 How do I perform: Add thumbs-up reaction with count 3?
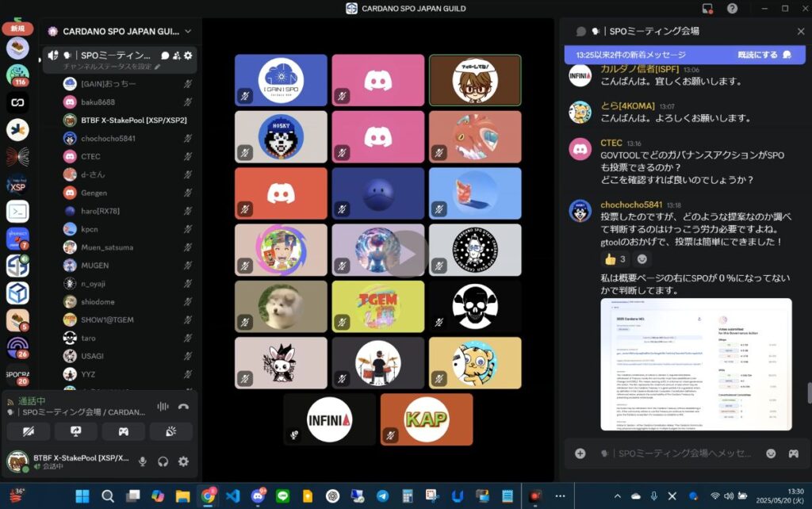(615, 259)
